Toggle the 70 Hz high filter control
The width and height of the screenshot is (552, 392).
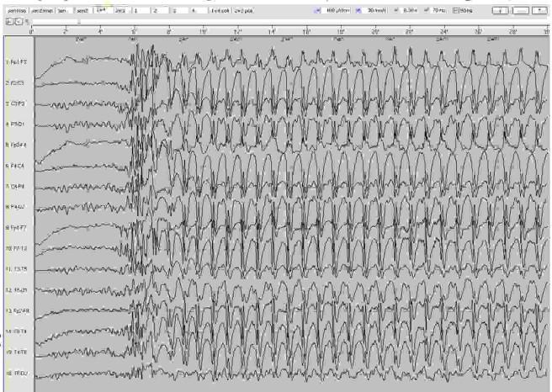[426, 8]
